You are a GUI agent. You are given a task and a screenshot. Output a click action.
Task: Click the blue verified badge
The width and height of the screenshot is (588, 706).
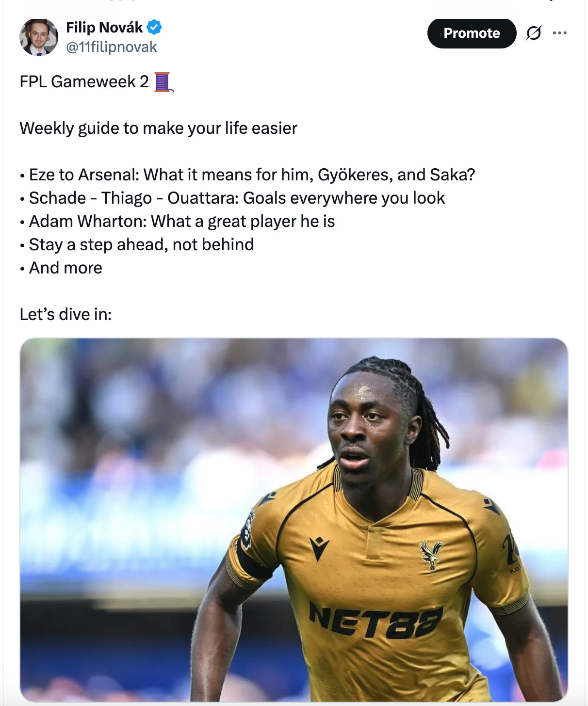coord(154,28)
